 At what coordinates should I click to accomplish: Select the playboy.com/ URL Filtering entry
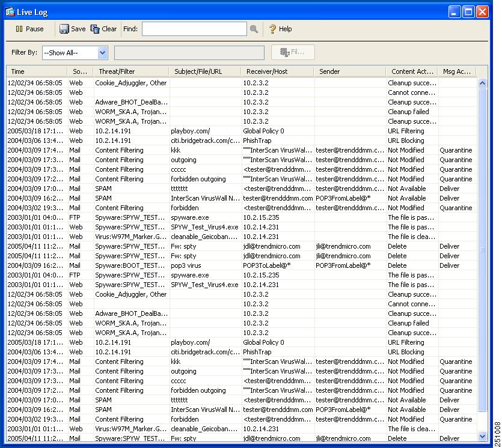pyautogui.click(x=192, y=131)
